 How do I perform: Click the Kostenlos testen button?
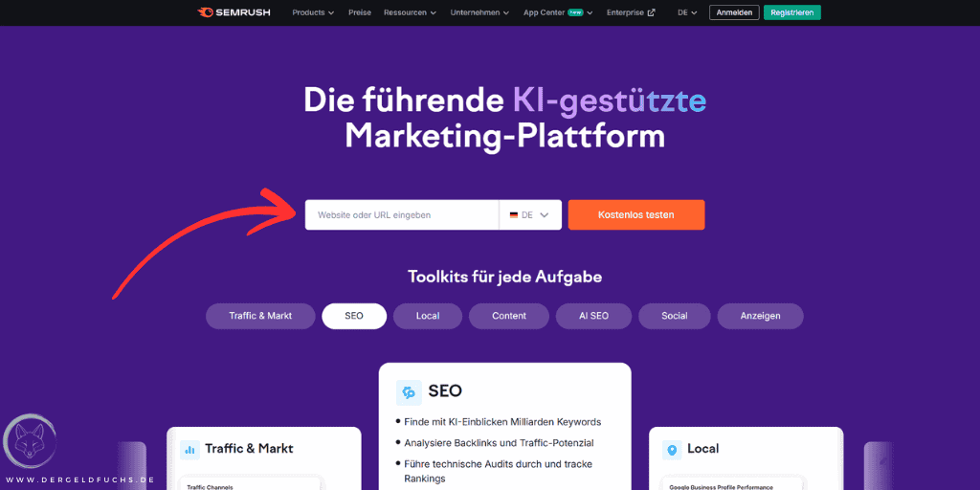pyautogui.click(x=636, y=215)
